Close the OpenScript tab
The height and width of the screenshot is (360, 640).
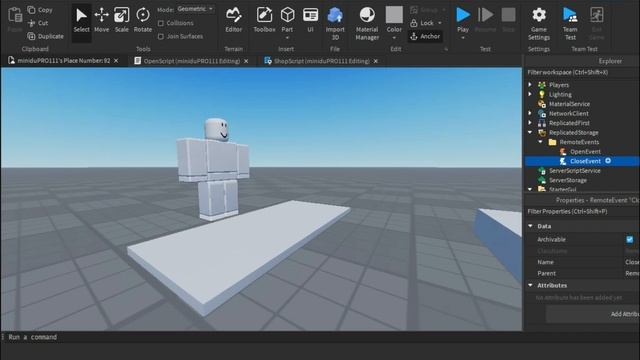246,61
